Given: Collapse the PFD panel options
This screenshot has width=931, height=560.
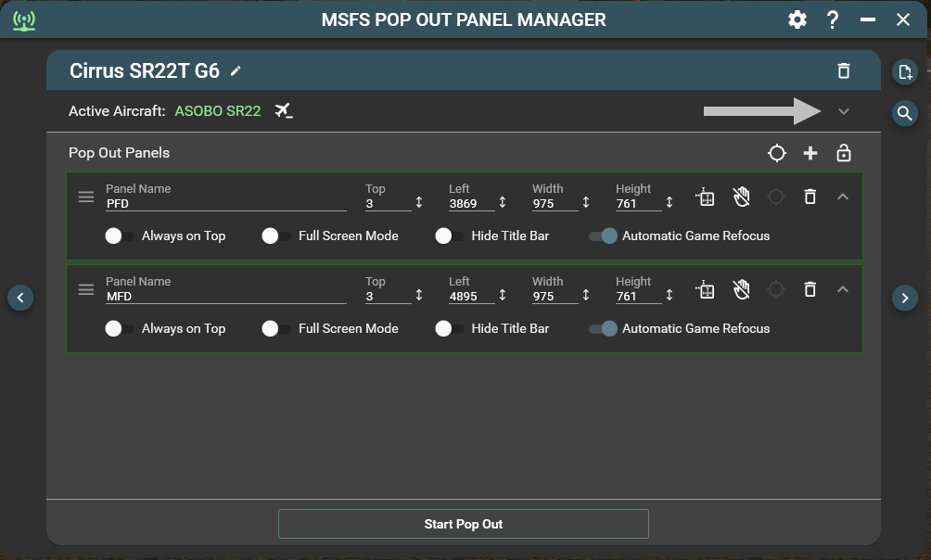Looking at the screenshot, I should tap(842, 197).
